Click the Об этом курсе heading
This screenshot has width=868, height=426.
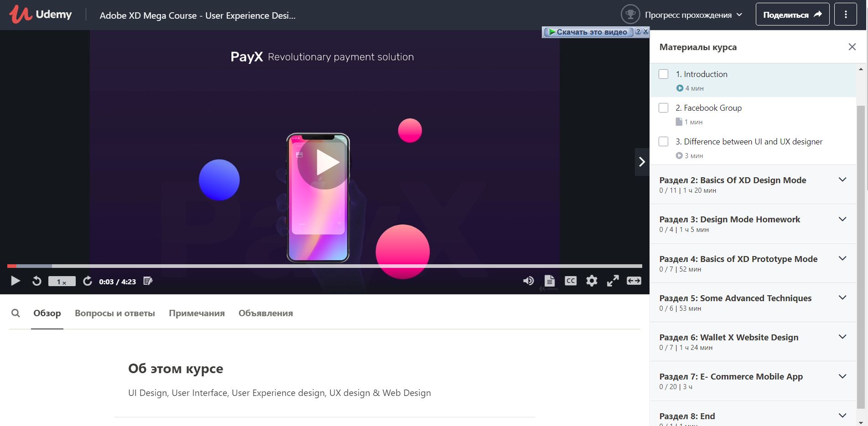tap(176, 369)
